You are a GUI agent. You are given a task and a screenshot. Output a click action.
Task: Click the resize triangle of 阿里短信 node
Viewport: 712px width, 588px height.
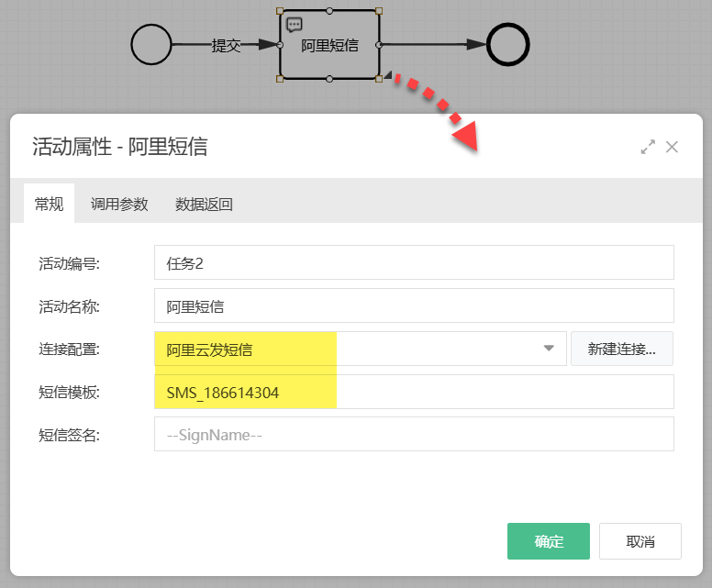388,75
